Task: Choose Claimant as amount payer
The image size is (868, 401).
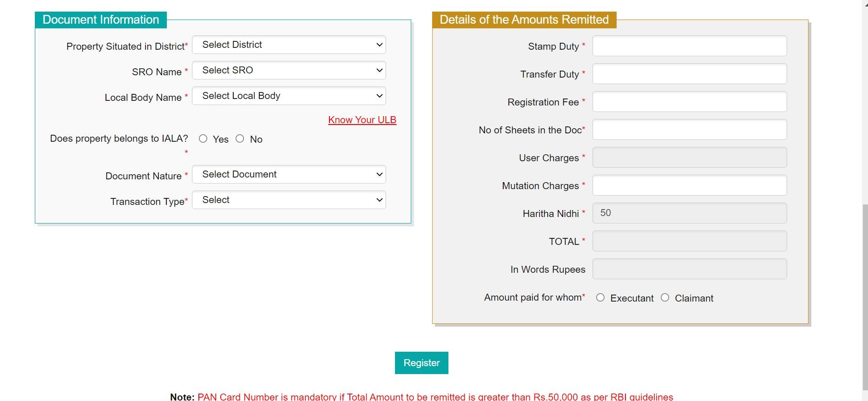Action: pyautogui.click(x=665, y=297)
